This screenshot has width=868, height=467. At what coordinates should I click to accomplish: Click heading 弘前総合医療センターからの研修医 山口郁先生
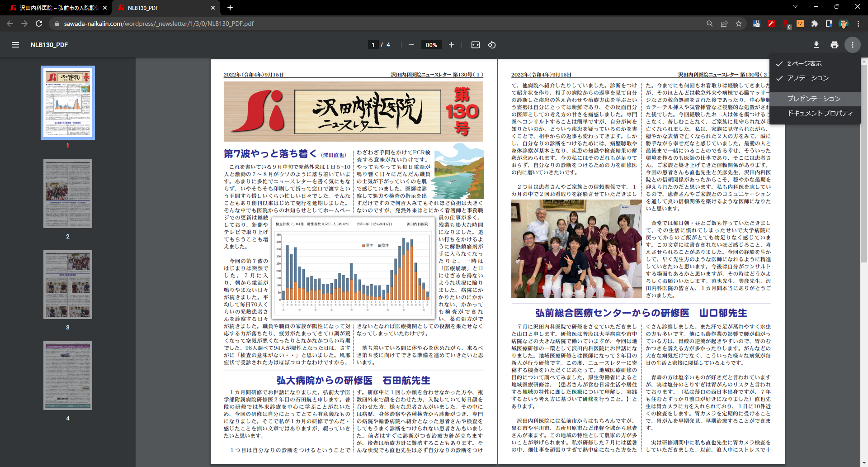[x=641, y=313]
